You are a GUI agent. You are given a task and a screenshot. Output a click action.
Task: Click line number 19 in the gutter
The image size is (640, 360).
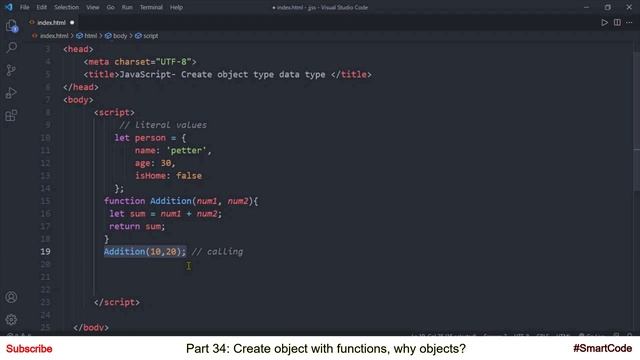click(x=45, y=251)
